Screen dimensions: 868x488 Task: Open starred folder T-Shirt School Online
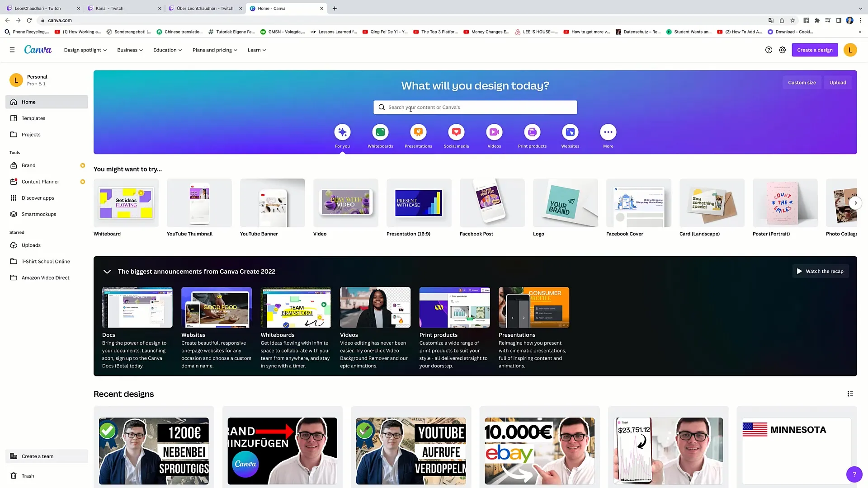[x=47, y=262]
